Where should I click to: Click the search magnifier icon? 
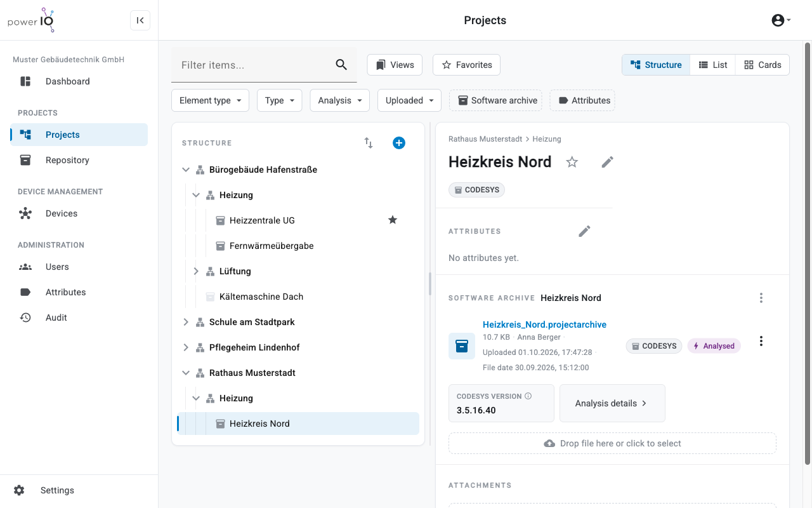(341, 65)
